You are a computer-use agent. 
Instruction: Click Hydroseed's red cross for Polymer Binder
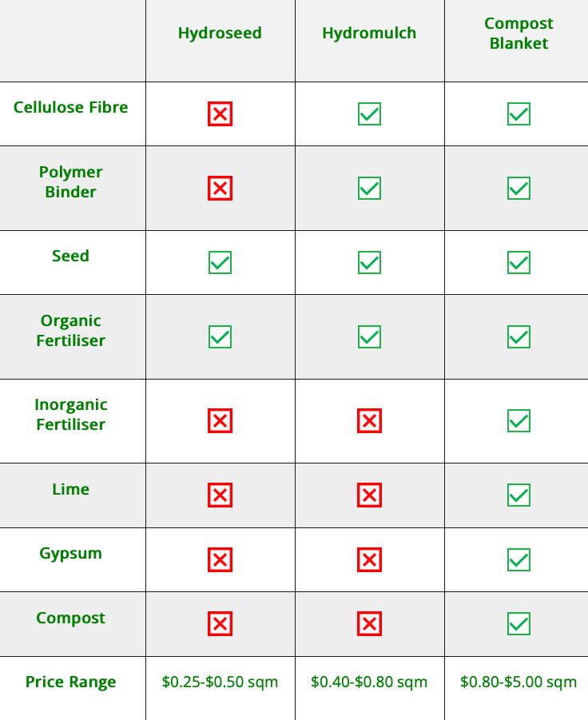[220, 189]
